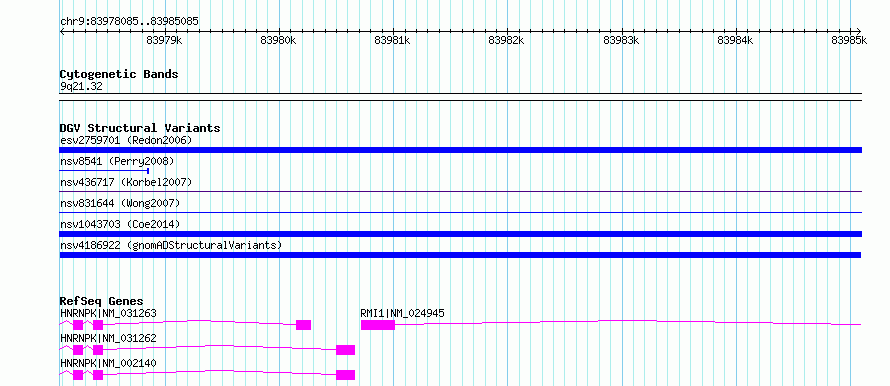The height and width of the screenshot is (386, 890).
Task: Click the 83983k ruler tick label
Action: pos(621,40)
